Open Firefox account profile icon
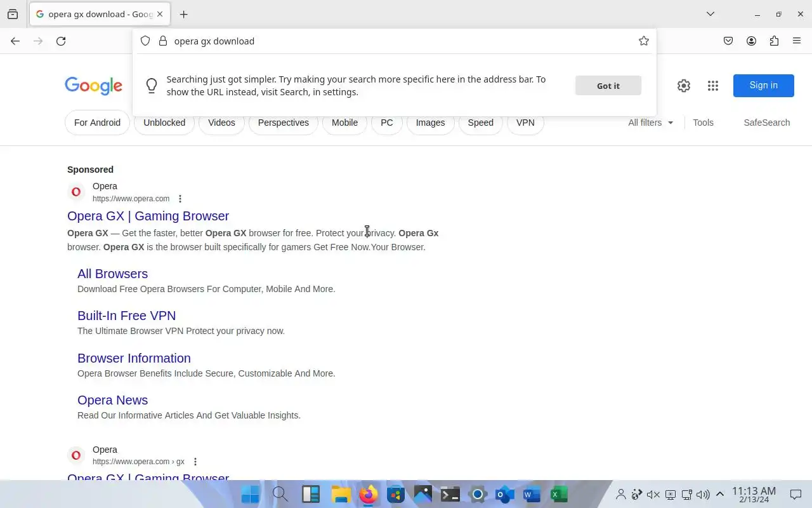The height and width of the screenshot is (508, 812). pyautogui.click(x=751, y=41)
